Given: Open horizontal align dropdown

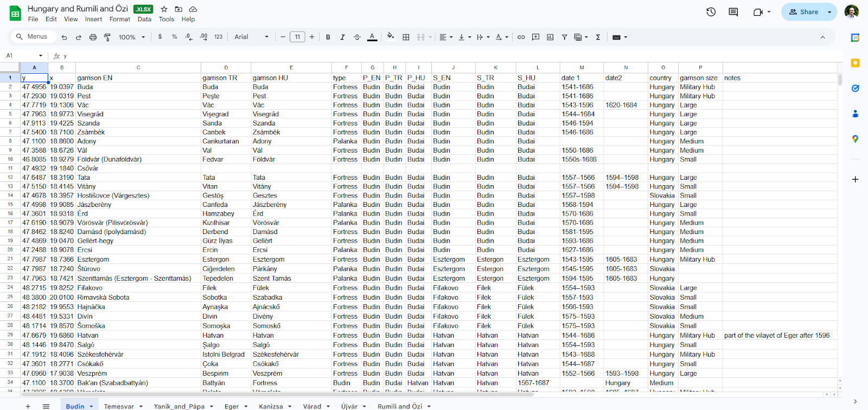Looking at the screenshot, I should [446, 37].
